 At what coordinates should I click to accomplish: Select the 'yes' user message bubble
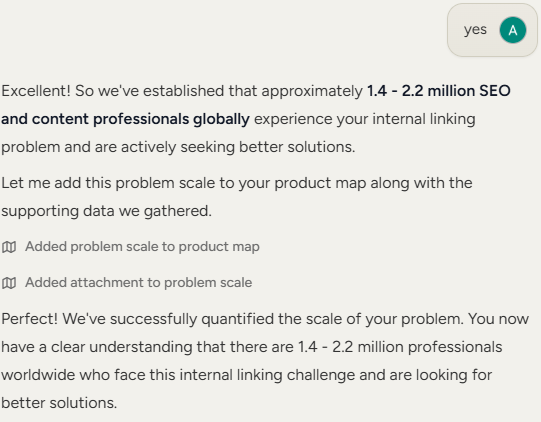pos(492,30)
